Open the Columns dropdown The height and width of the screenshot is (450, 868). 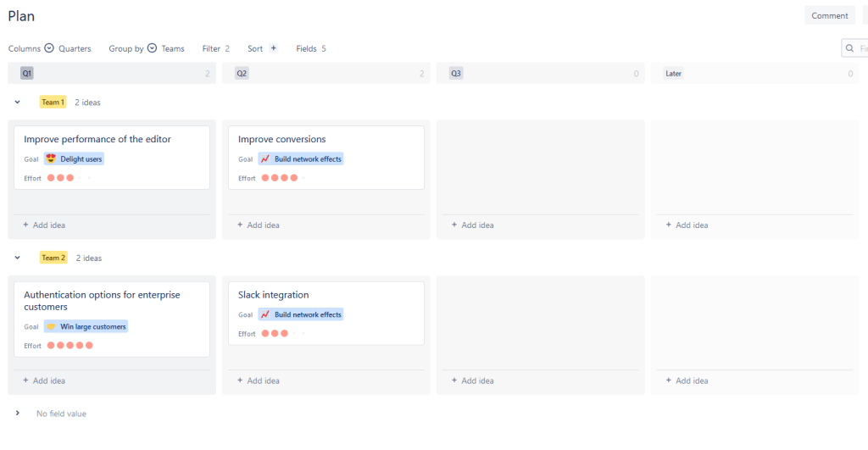click(49, 48)
